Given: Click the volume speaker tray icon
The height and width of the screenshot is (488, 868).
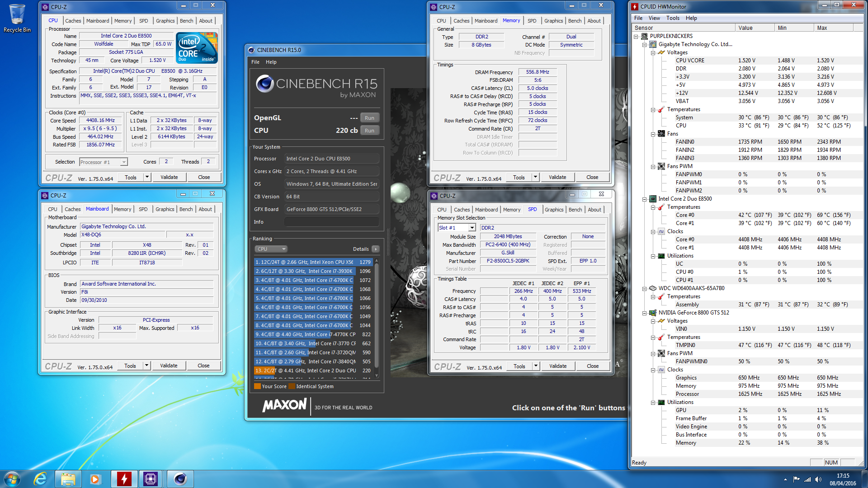Looking at the screenshot, I should pos(818,479).
